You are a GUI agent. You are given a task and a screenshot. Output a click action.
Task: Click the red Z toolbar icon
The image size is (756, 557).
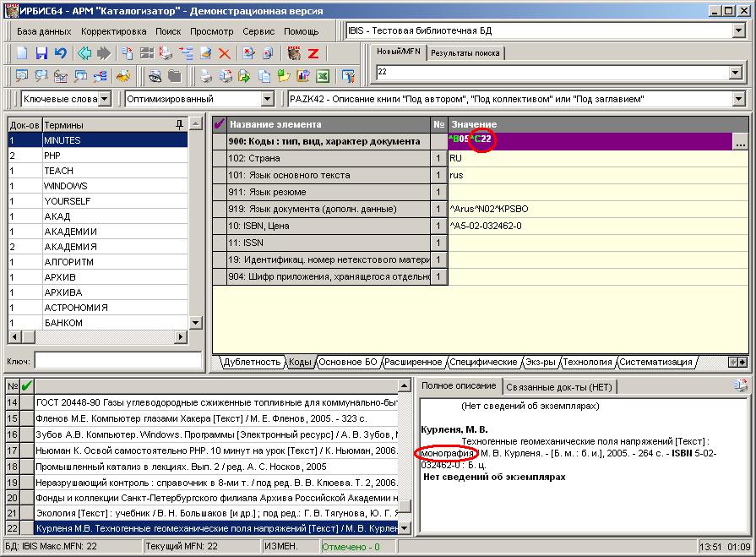(x=313, y=53)
